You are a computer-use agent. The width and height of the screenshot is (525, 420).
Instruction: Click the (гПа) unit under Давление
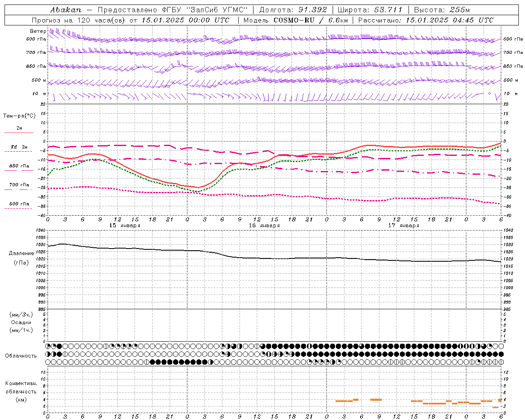(21, 262)
